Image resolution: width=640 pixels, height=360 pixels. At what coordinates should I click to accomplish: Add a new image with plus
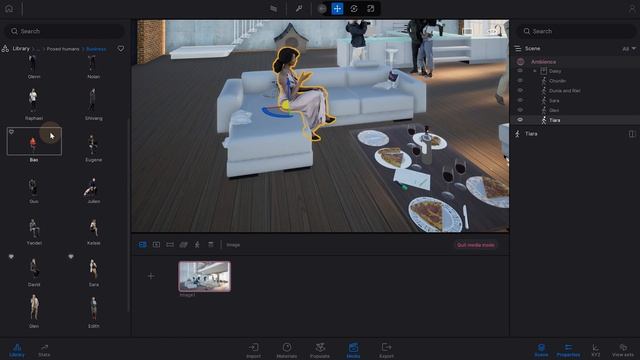[151, 276]
